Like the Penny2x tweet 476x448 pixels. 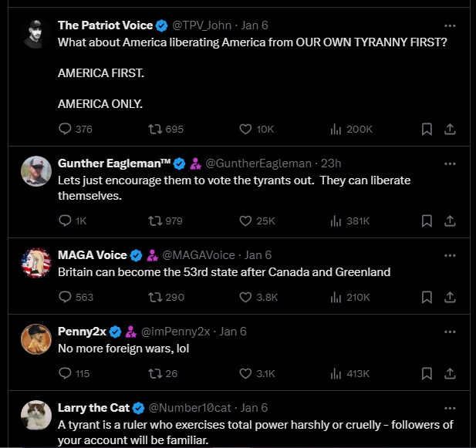tap(246, 373)
